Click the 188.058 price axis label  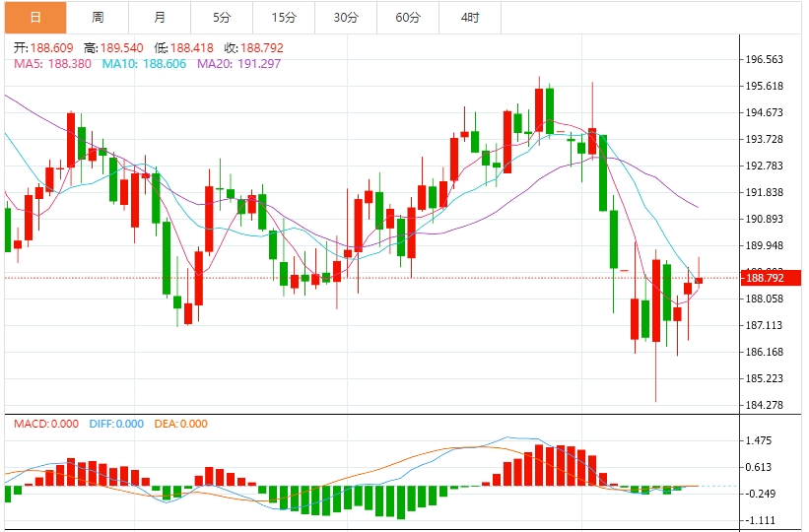tap(764, 299)
